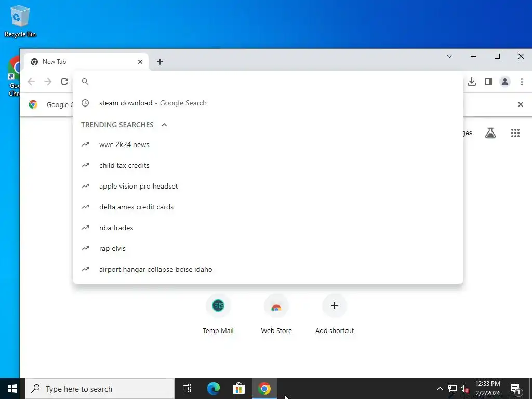Open the clock and date flyout
Viewport: 532px width, 399px height.
(487, 389)
